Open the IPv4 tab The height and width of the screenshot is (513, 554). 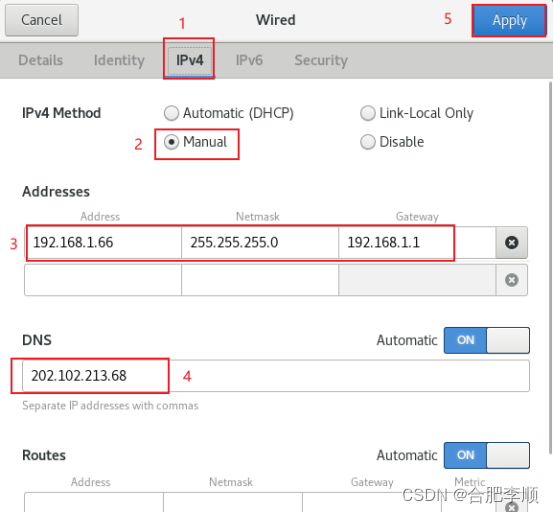point(189,60)
